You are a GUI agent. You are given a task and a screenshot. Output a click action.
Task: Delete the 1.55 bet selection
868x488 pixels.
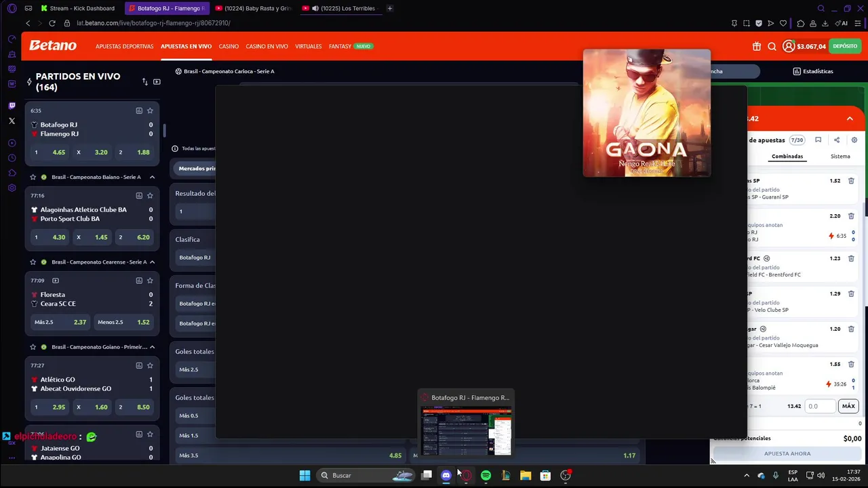point(851,364)
